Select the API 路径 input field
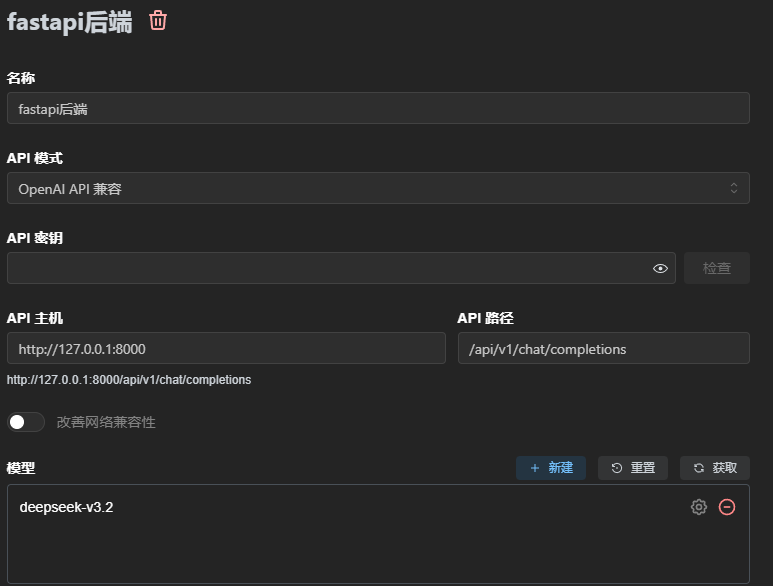 coord(603,348)
